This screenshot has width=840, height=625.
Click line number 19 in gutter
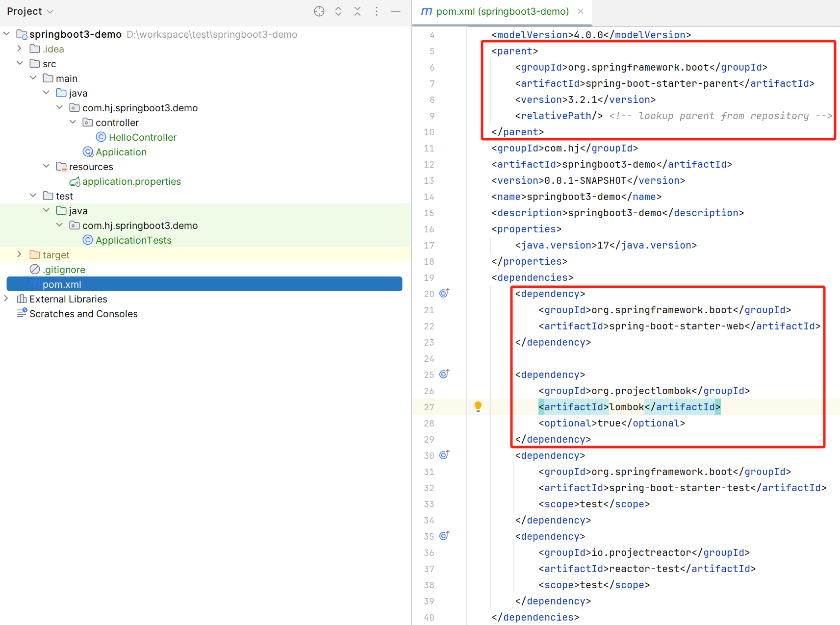pos(429,277)
